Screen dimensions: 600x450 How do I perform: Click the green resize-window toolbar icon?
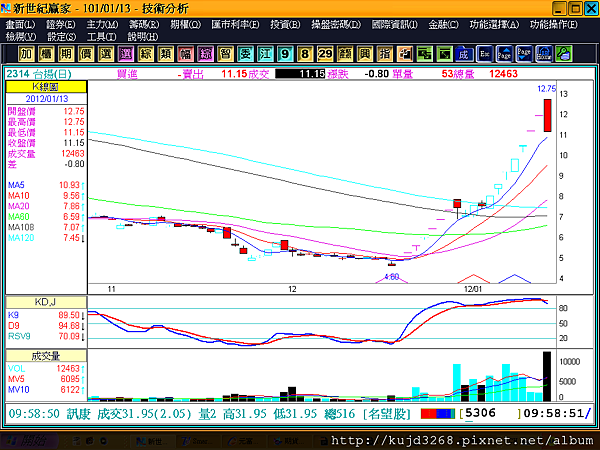tap(444, 54)
